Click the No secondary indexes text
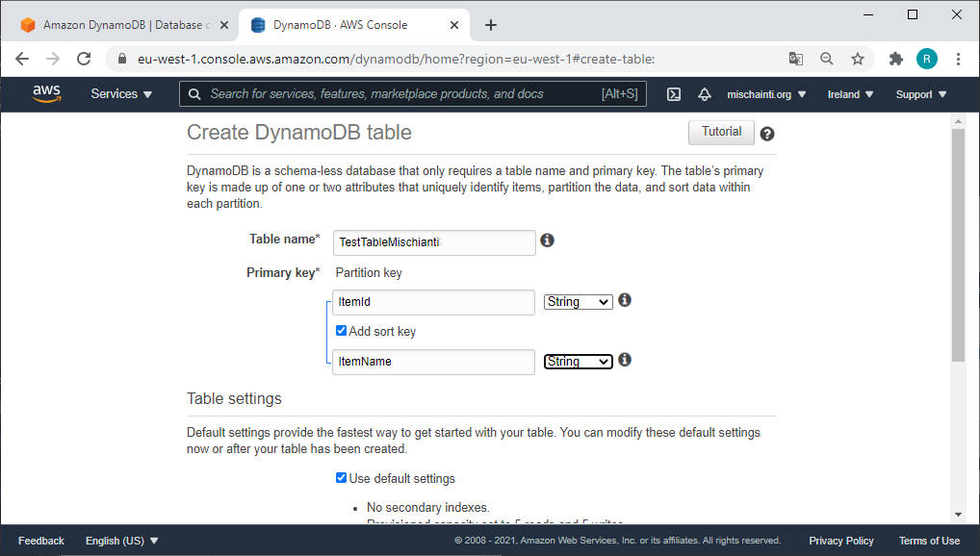Viewport: 980px width, 556px height. pyautogui.click(x=428, y=507)
